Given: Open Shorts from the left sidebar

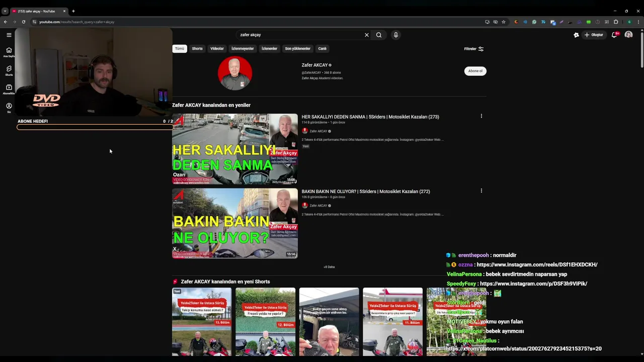Looking at the screenshot, I should pos(9,71).
